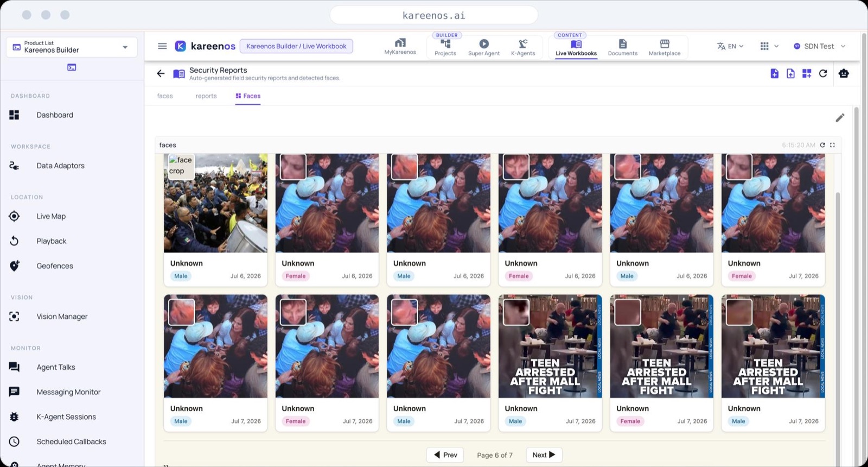Open Scheduled Callbacks in the sidebar
This screenshot has height=467, width=868.
pos(72,441)
